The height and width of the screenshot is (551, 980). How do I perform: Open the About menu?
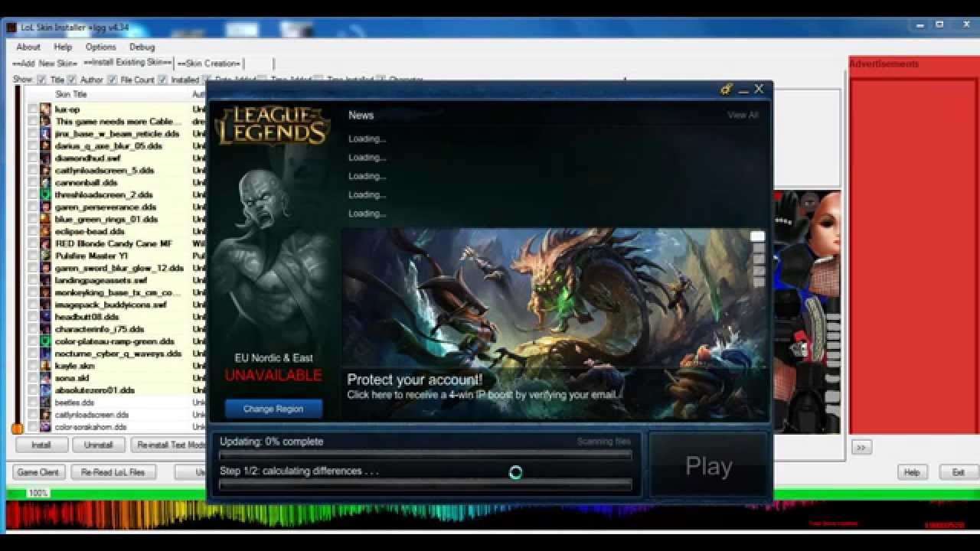[x=28, y=47]
